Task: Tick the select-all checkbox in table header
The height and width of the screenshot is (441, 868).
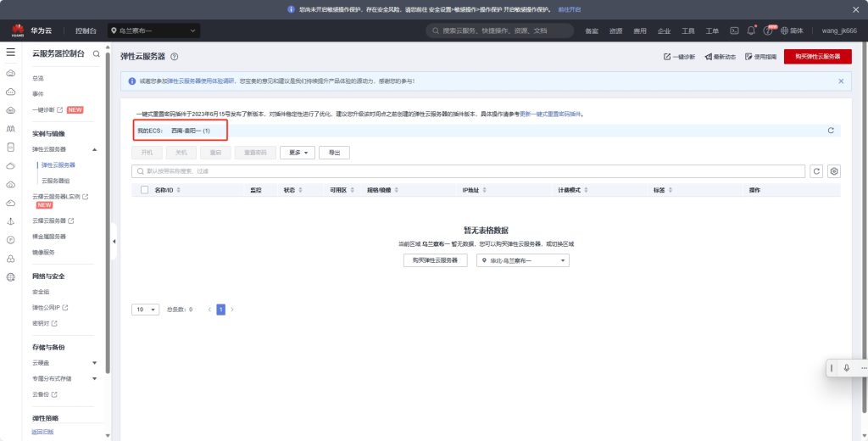Action: pos(144,190)
